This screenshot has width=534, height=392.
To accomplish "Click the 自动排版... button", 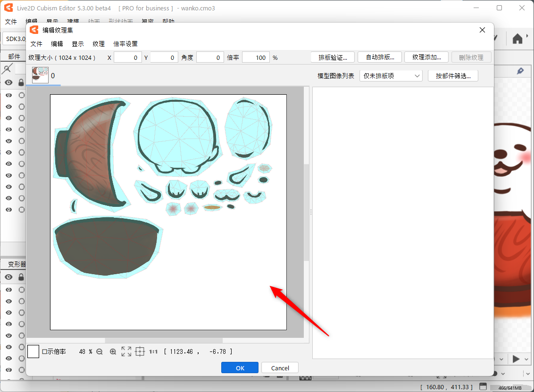I will click(x=379, y=57).
